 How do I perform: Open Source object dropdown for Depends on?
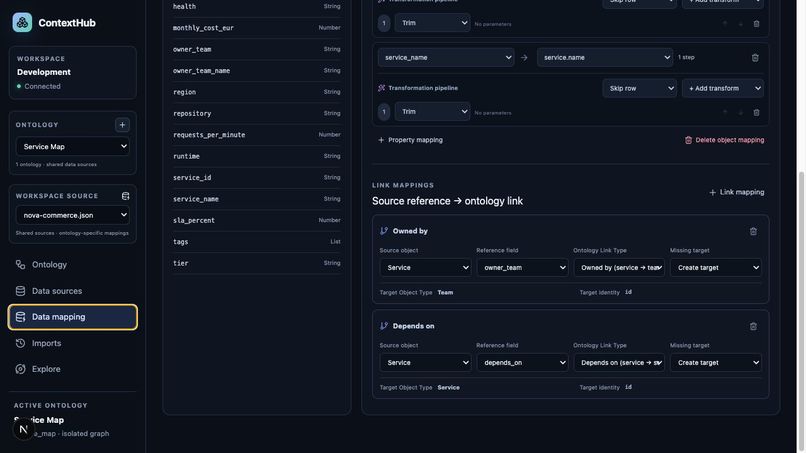point(425,363)
